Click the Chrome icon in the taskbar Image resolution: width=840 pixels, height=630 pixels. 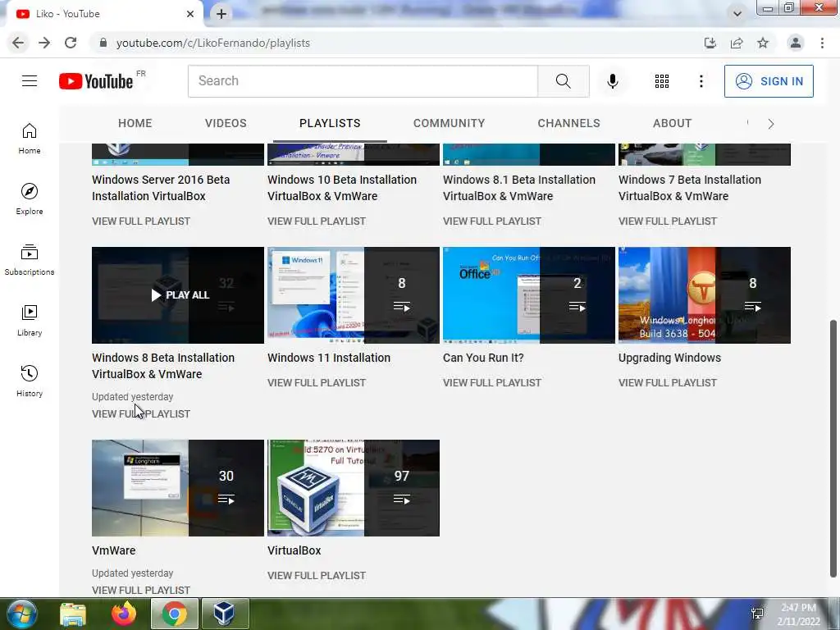(174, 614)
